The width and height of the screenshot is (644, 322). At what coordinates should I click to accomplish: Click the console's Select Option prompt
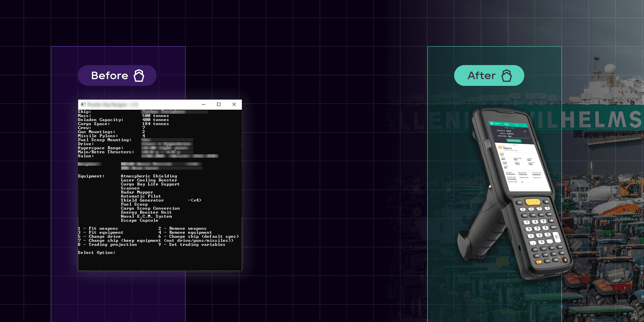point(97,253)
